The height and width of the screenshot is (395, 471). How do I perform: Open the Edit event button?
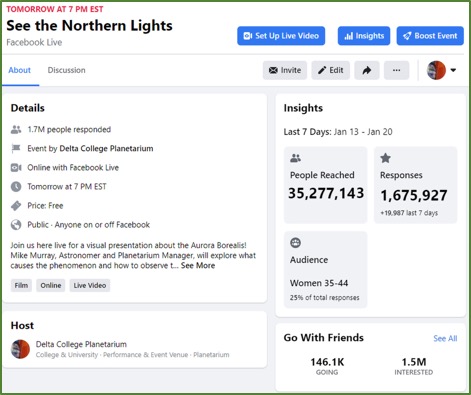point(330,70)
